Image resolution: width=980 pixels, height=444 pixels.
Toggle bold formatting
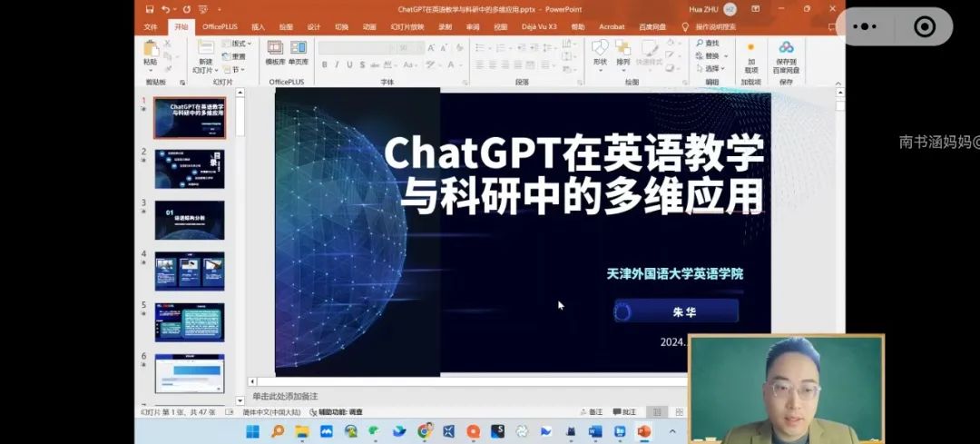click(x=324, y=64)
